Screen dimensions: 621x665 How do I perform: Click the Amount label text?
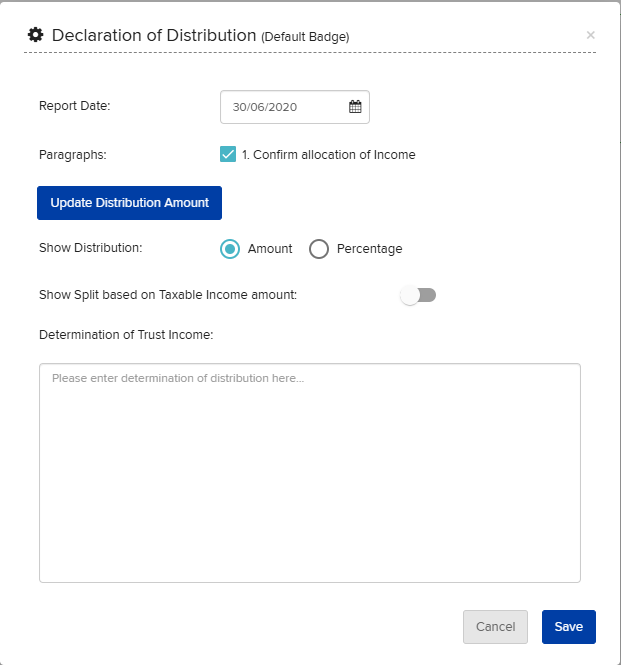(270, 249)
